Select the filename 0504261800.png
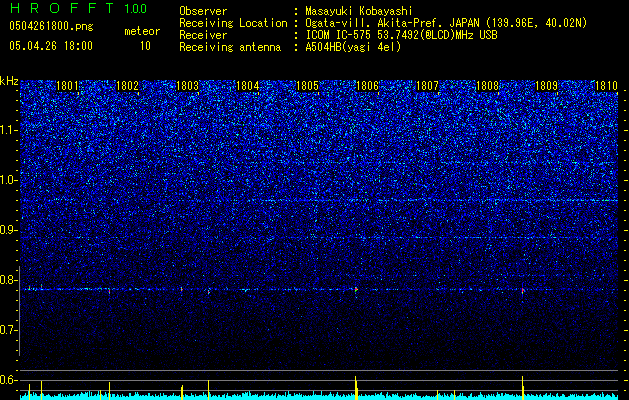The image size is (629, 400). pyautogui.click(x=51, y=26)
